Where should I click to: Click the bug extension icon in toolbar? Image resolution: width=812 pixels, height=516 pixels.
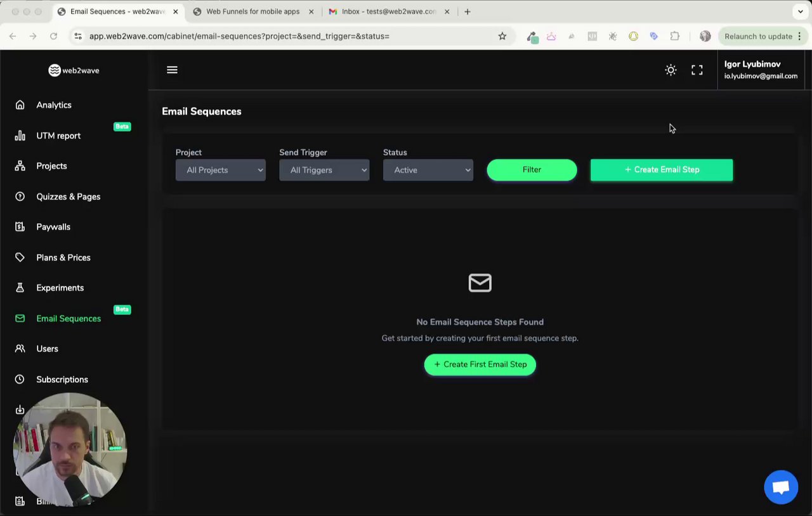pyautogui.click(x=613, y=36)
